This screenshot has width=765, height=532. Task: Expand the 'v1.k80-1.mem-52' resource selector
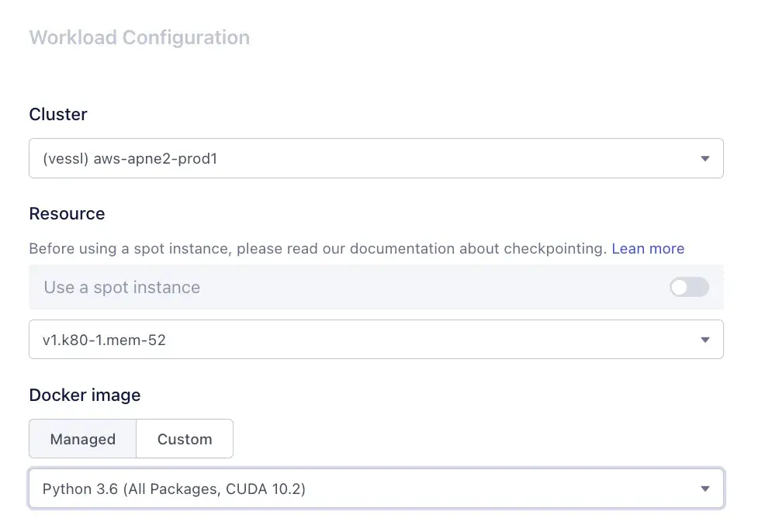376,340
